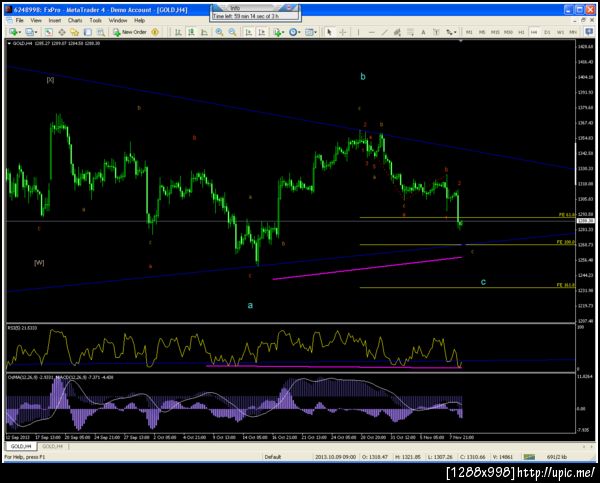Viewport: 600px width, 483px height.
Task: Show the Navigator panel star-folder icon
Action: [75, 32]
